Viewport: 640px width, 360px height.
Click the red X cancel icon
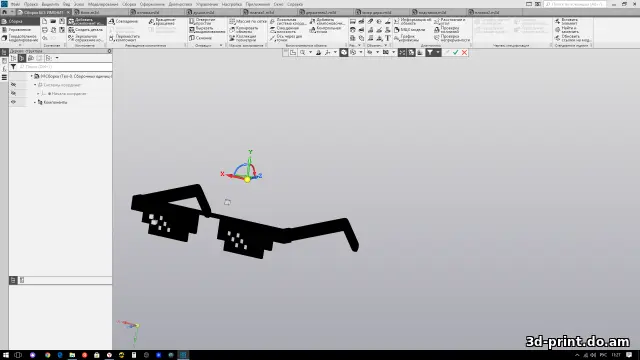pyautogui.click(x=464, y=53)
